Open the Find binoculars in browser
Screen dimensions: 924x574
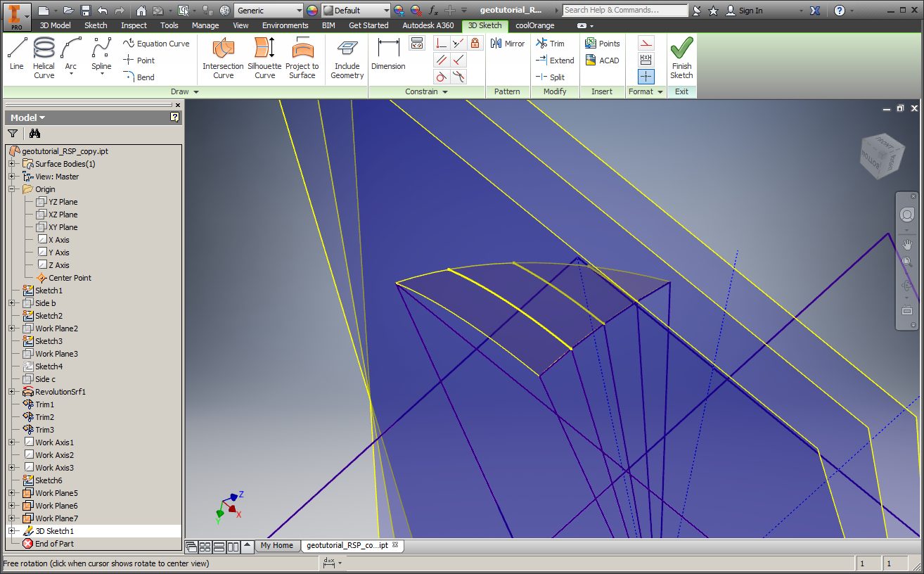[34, 133]
